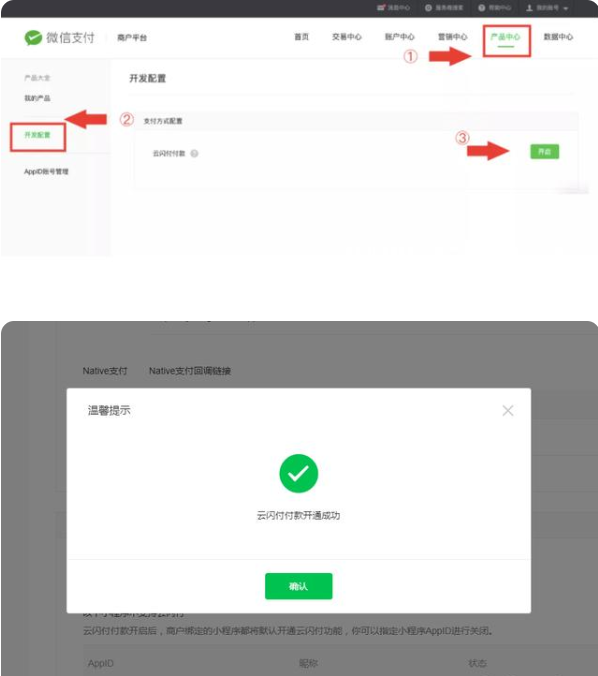Click the 我的账号 user profile icon

coord(529,8)
